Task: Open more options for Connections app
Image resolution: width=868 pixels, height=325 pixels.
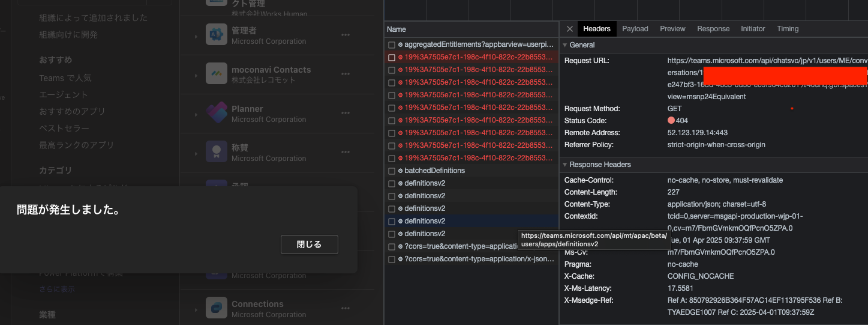Action: tap(346, 309)
